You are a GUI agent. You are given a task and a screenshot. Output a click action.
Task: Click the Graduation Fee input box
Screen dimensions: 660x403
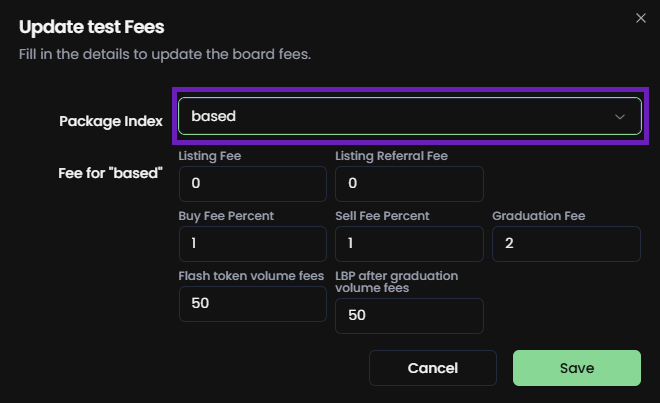[x=566, y=244]
